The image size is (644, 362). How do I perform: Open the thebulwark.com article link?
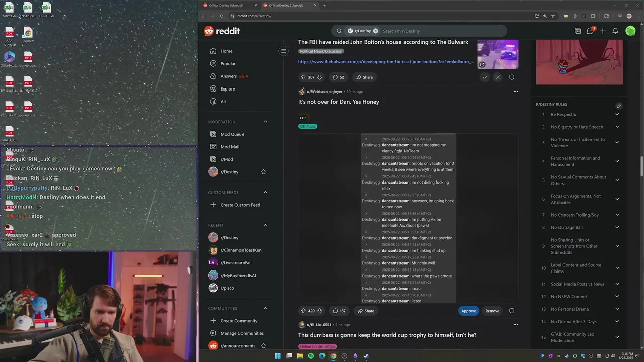click(386, 62)
